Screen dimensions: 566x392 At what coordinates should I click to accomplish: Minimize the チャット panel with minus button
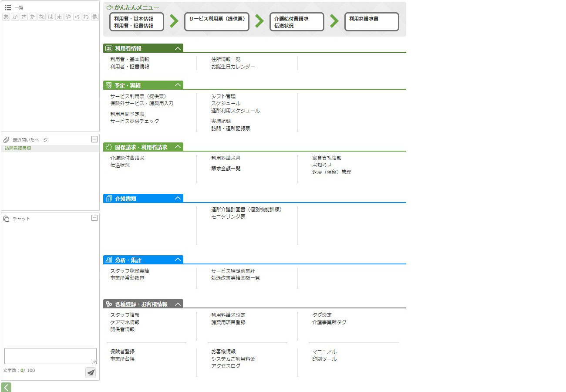(94, 218)
